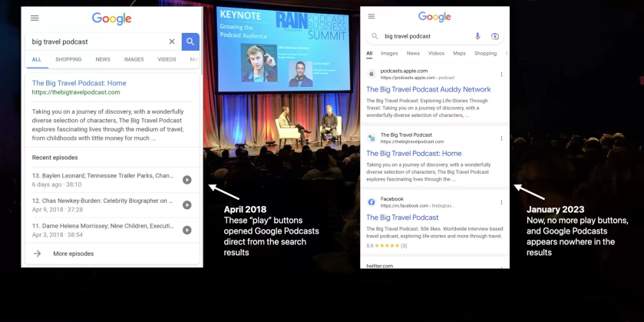Image resolution: width=644 pixels, height=322 pixels.
Task: Click the 2023 Google logo
Action: tap(434, 17)
